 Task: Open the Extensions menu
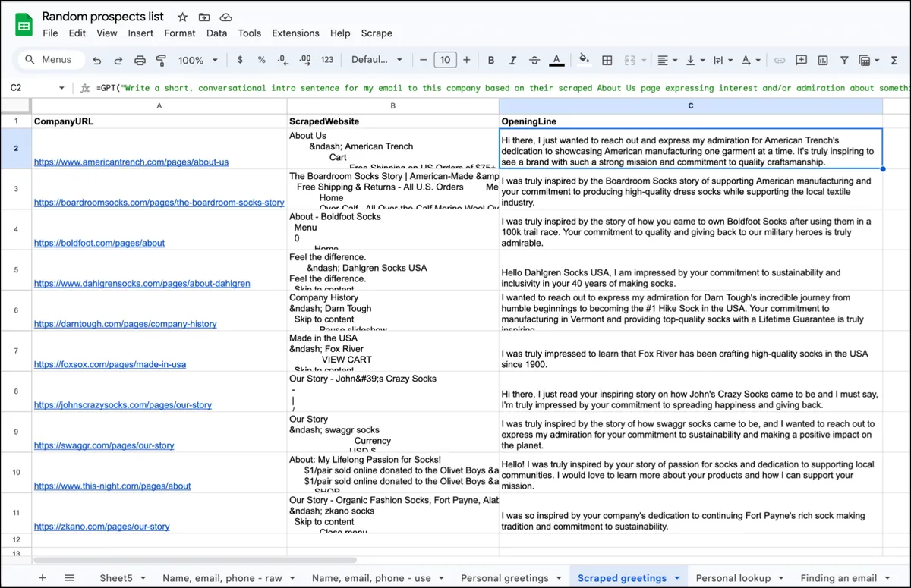pos(295,33)
